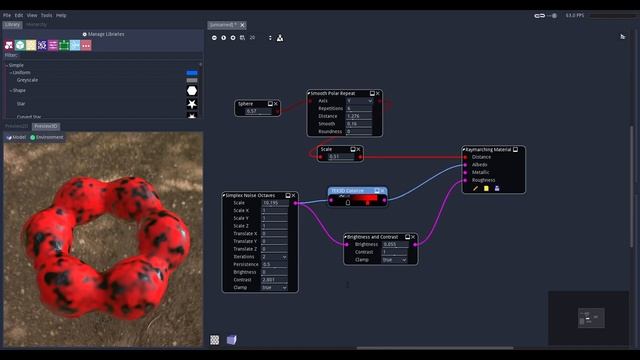Select Star item in the library tree
The width and height of the screenshot is (640, 360).
click(21, 104)
